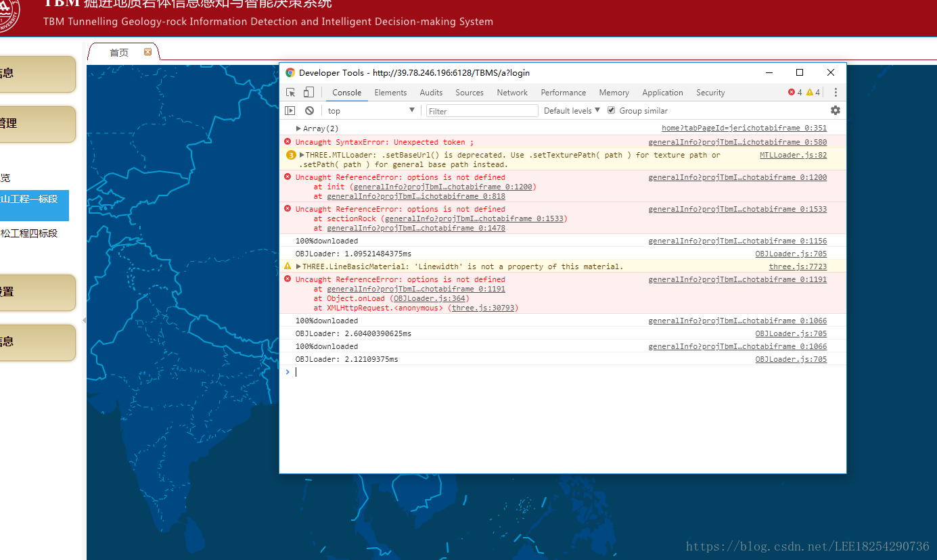Show the console sidebar icon
This screenshot has width=937, height=560.
click(x=290, y=110)
